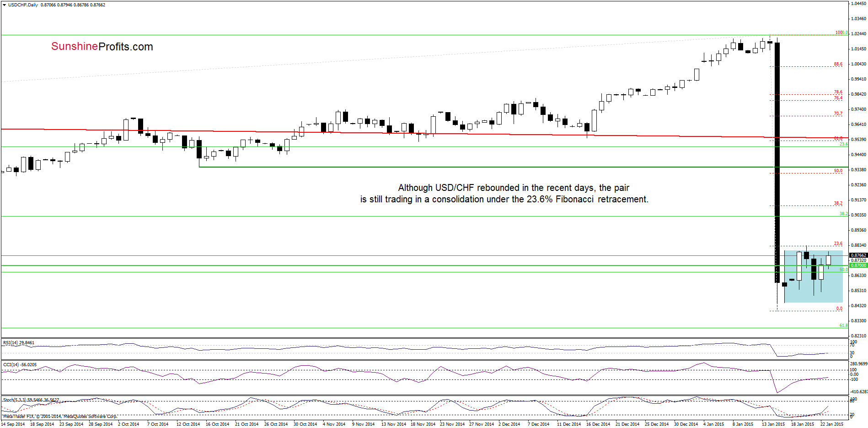
Task: Click the red 78.6 Fibonacci level label
Action: [x=838, y=92]
